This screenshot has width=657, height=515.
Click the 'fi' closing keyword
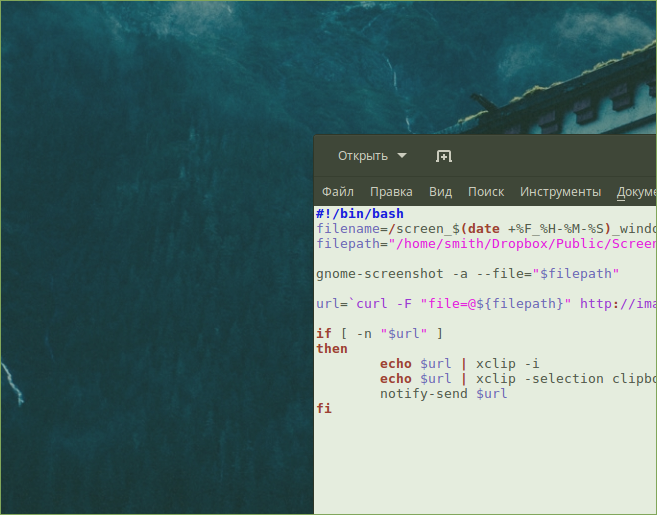click(x=324, y=409)
